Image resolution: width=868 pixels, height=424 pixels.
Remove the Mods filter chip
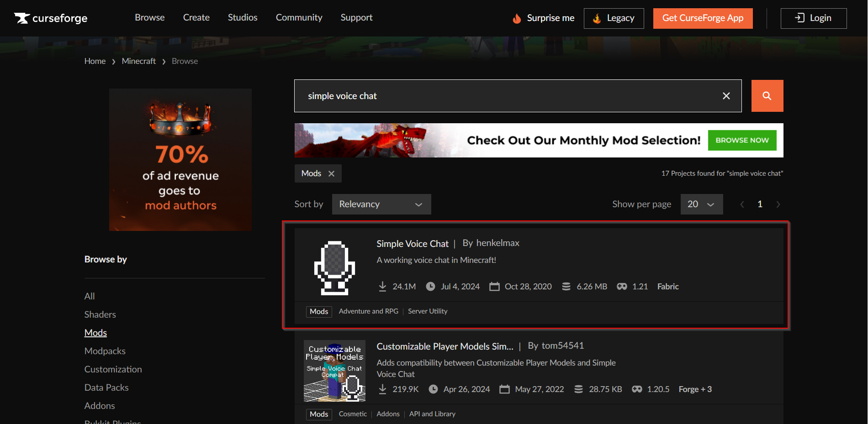[x=332, y=173]
